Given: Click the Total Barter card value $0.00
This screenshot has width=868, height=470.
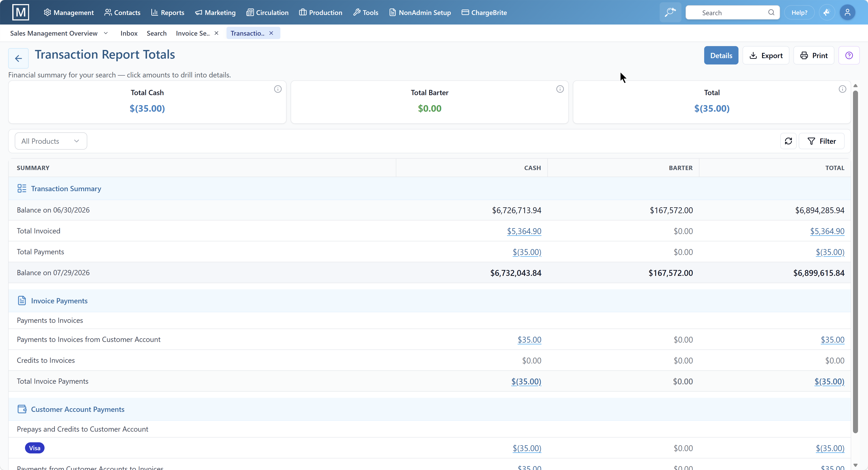Looking at the screenshot, I should pyautogui.click(x=430, y=108).
